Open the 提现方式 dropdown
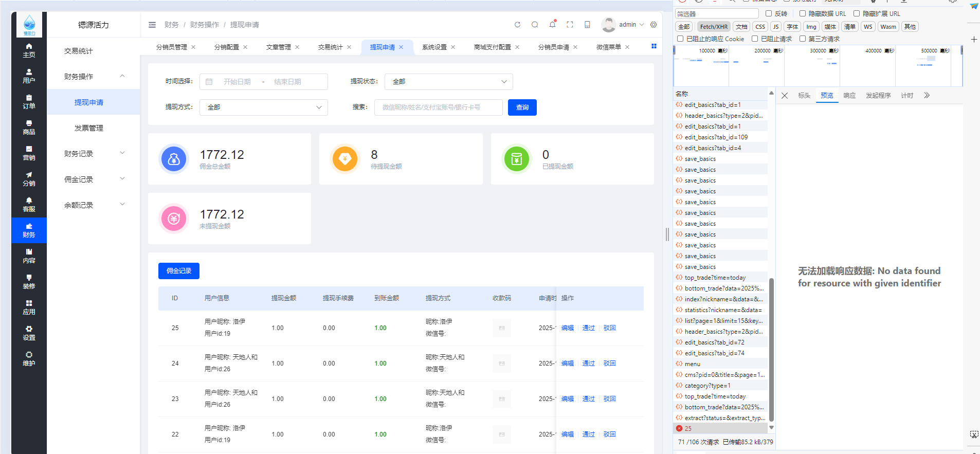Image resolution: width=980 pixels, height=454 pixels. coord(263,107)
